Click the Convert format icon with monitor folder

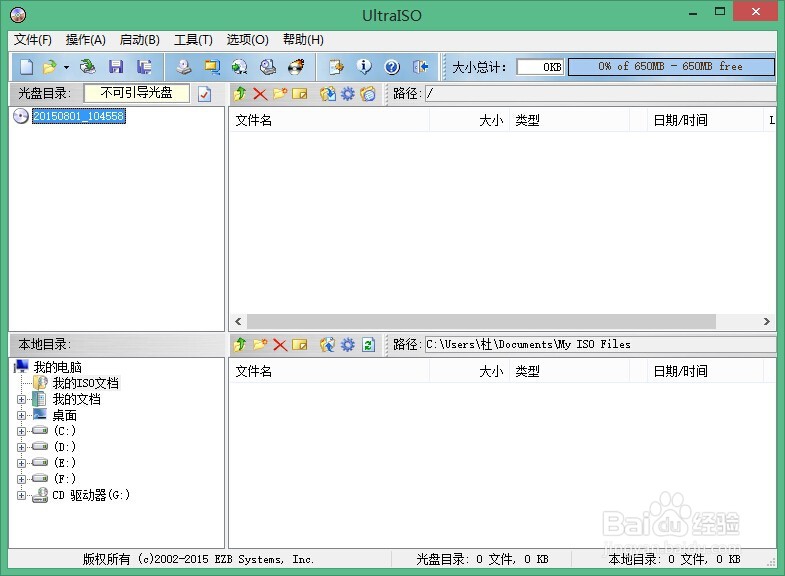click(x=212, y=67)
